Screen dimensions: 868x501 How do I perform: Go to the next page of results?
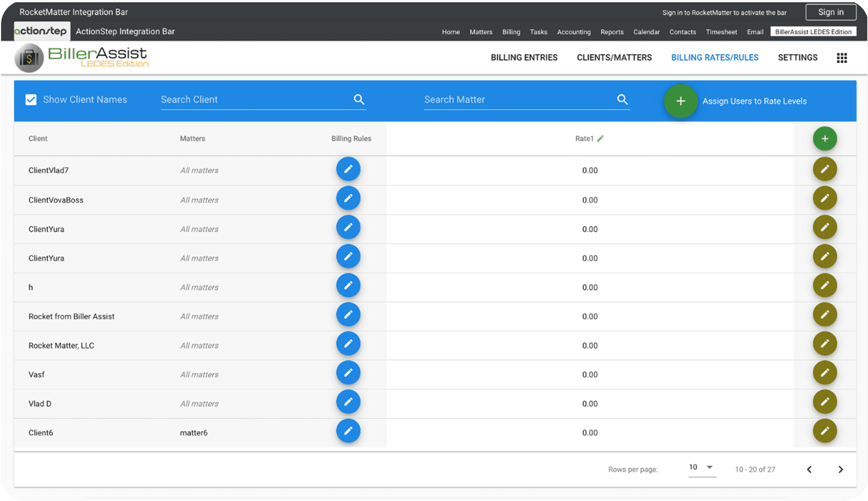840,470
